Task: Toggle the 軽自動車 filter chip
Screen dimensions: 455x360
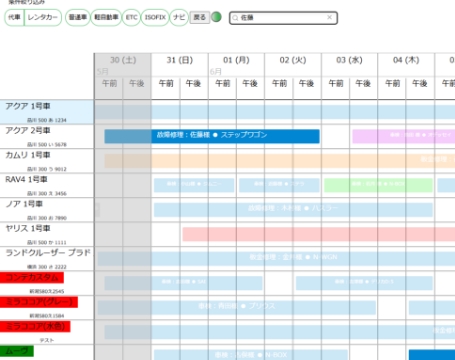Action: [x=106, y=17]
